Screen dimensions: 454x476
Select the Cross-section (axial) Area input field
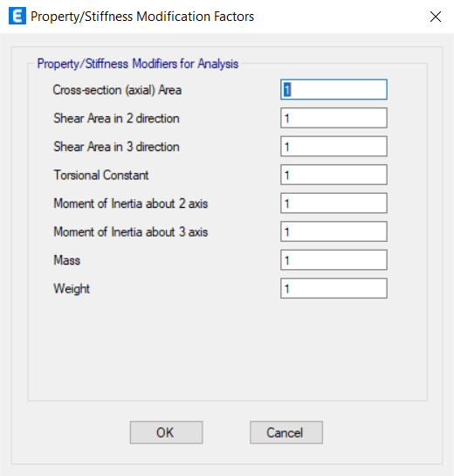point(334,90)
